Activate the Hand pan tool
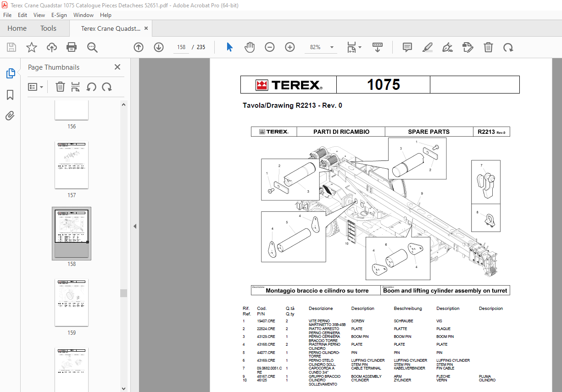This screenshot has height=392, width=562. click(x=250, y=47)
